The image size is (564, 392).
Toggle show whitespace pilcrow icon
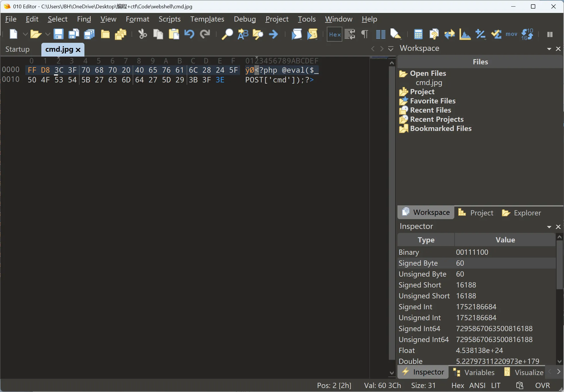[x=364, y=34]
